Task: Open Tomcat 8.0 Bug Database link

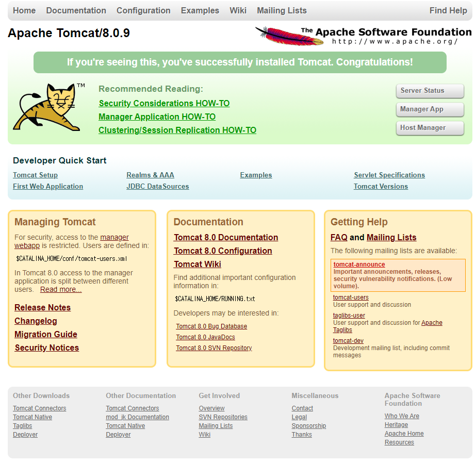Action: pos(211,326)
